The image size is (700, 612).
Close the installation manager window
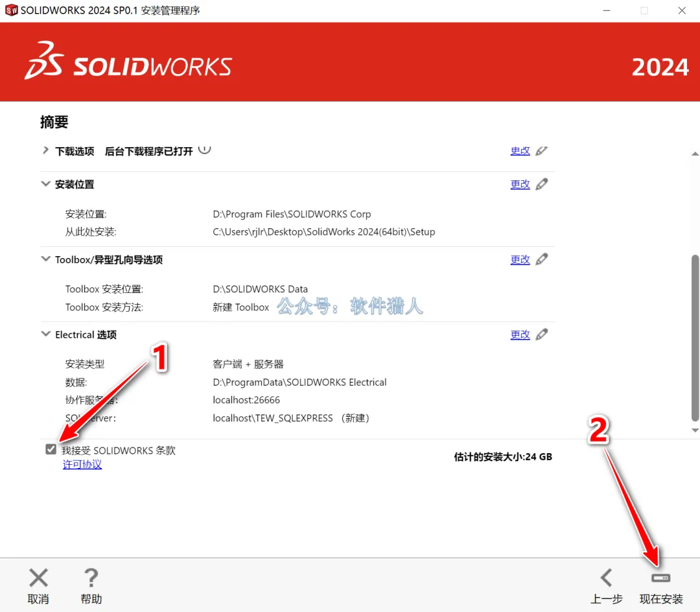pyautogui.click(x=682, y=10)
